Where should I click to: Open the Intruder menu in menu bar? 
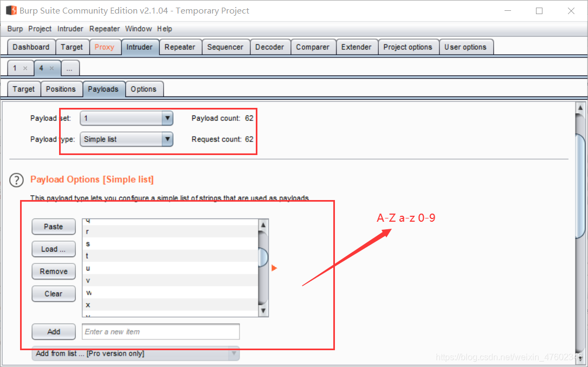coord(70,29)
